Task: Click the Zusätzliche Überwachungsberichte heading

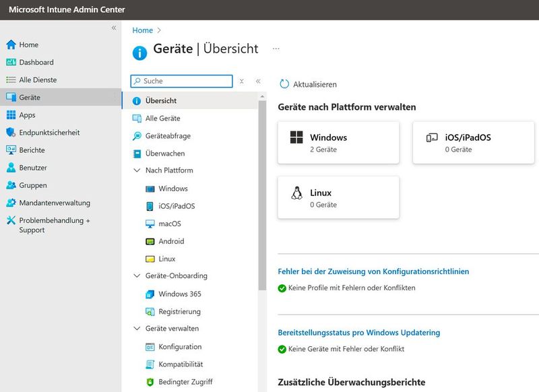Action: pos(352,382)
